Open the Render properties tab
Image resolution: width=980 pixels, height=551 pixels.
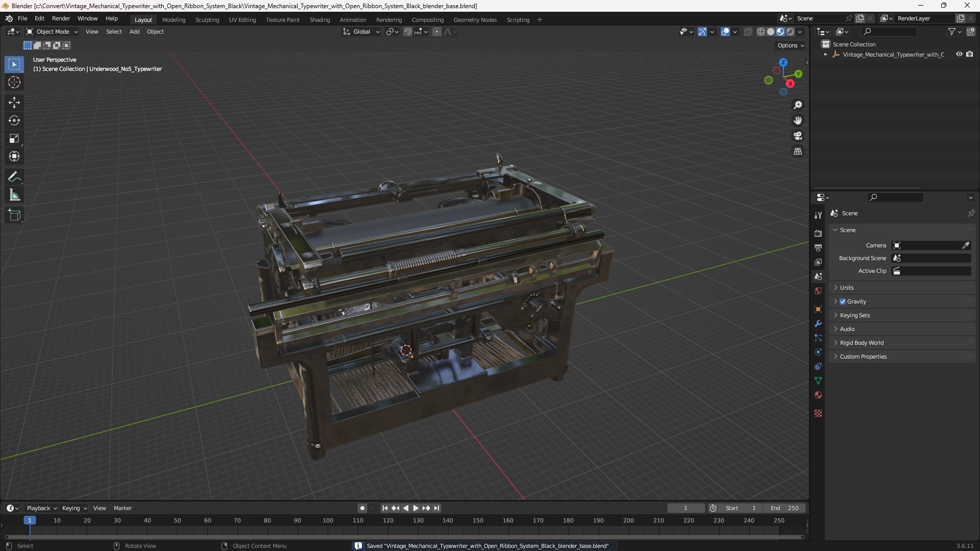pyautogui.click(x=818, y=234)
